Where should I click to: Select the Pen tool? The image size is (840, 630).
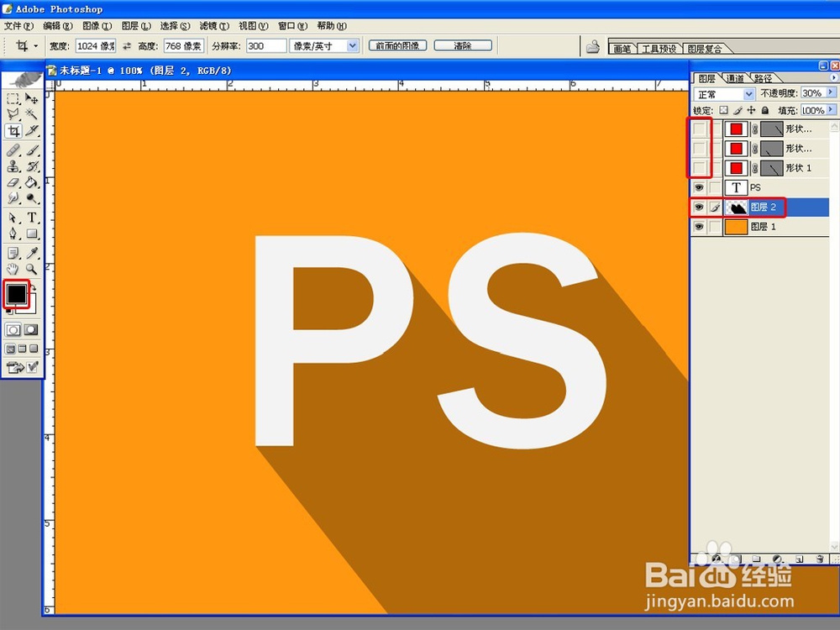(x=13, y=234)
